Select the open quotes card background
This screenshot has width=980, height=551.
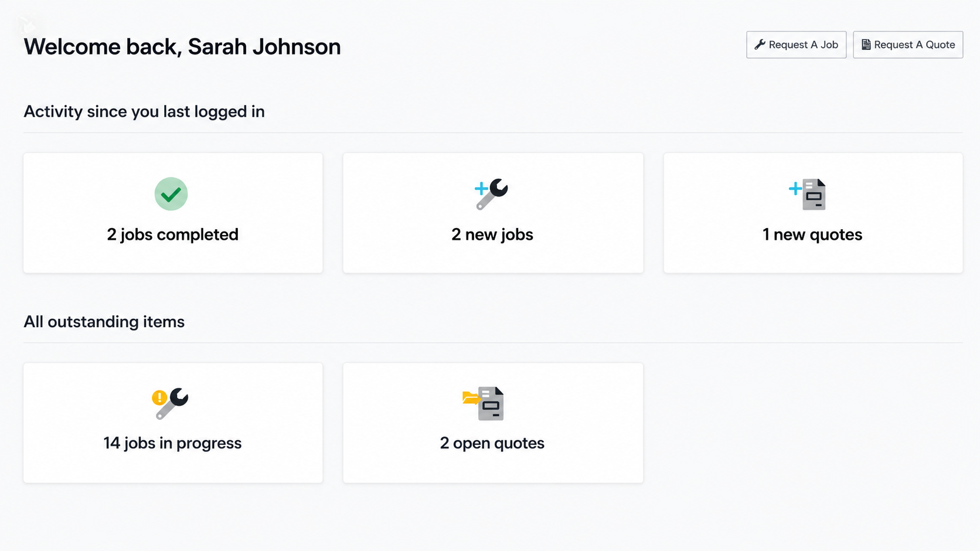tap(493, 423)
